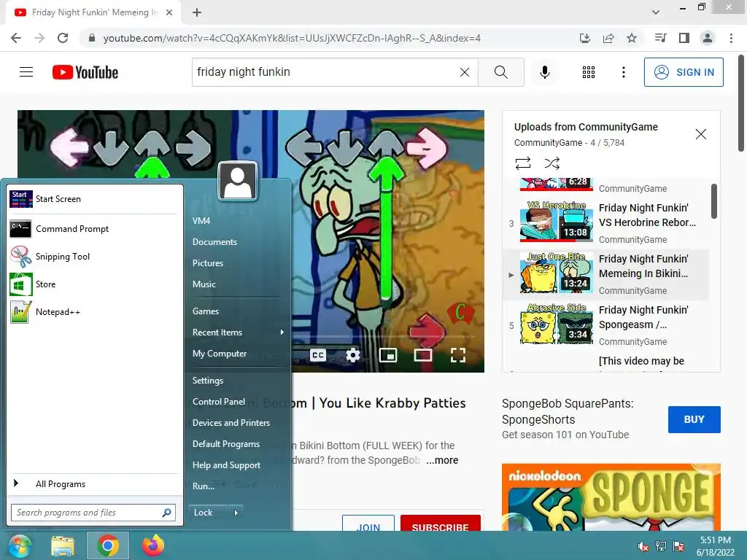
Task: Select Run... in Start menu
Action: (x=204, y=486)
